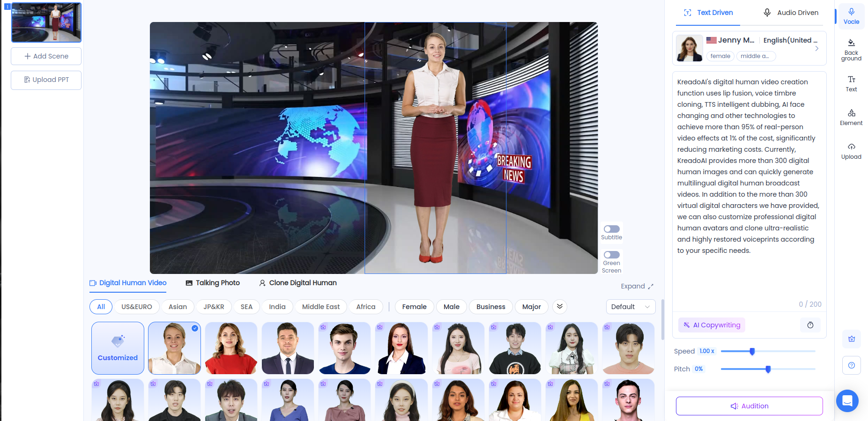Click the Add Scene button
The image size is (868, 421).
click(x=46, y=56)
